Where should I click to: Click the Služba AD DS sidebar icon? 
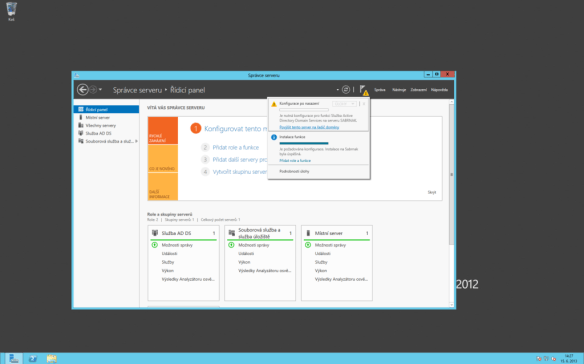[81, 133]
